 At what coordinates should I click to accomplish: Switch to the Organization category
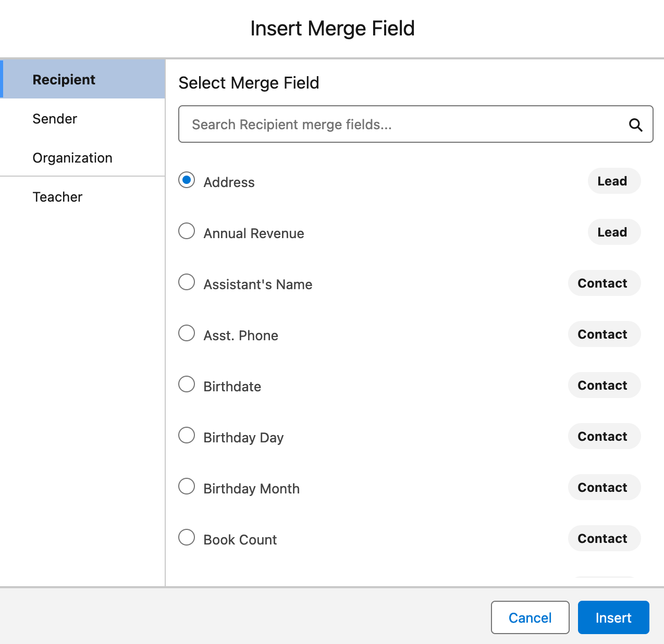[x=72, y=158]
